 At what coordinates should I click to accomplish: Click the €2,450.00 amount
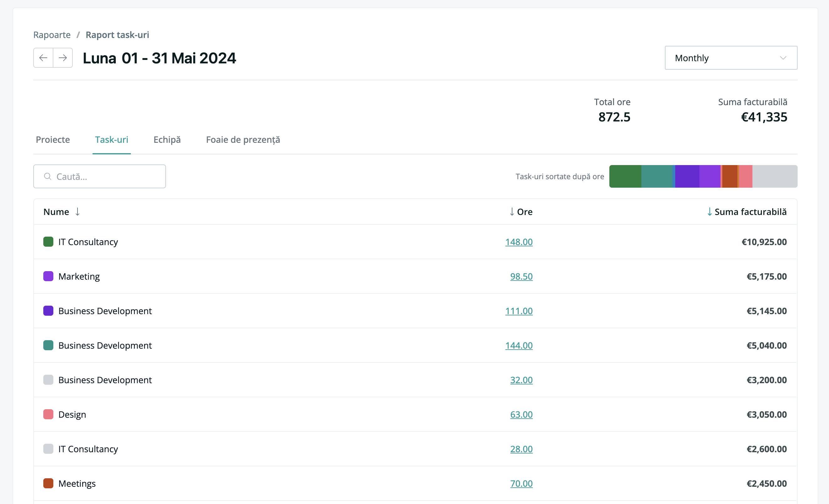(767, 484)
